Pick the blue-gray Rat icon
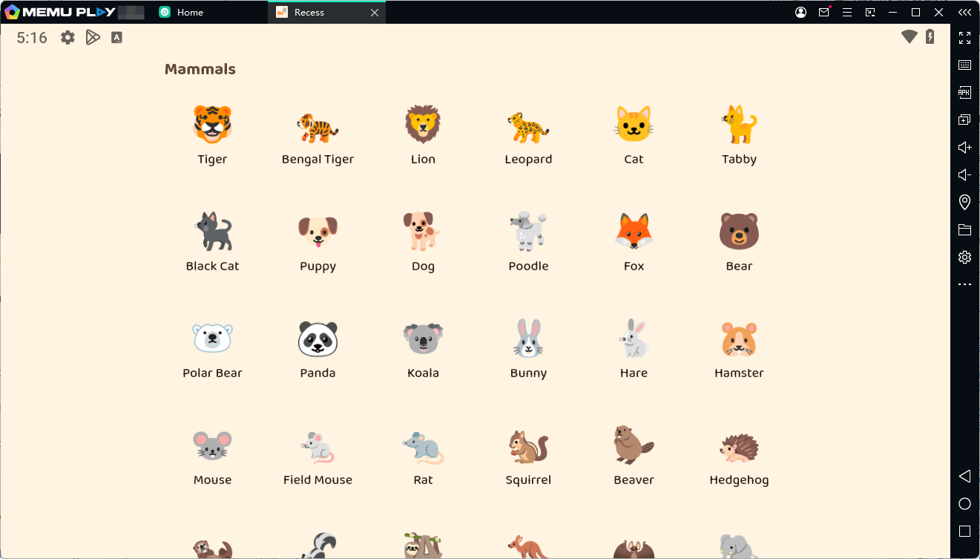The width and height of the screenshot is (980, 559). click(423, 448)
